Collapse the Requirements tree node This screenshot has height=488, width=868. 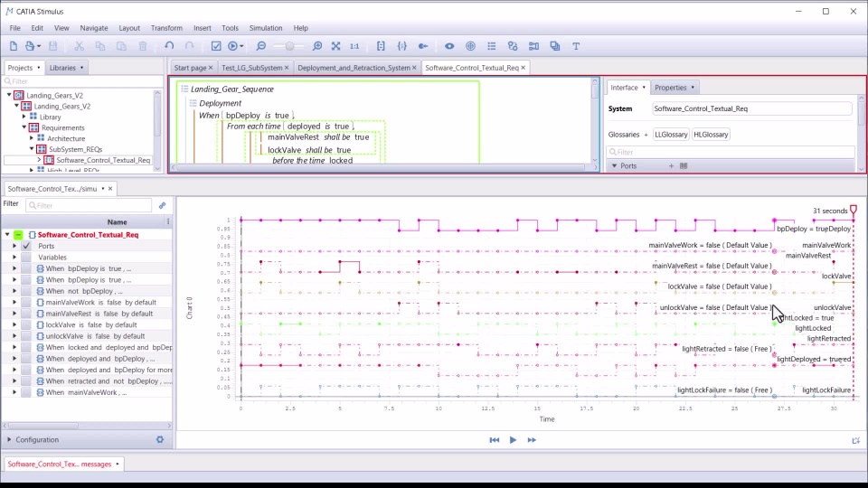point(24,127)
